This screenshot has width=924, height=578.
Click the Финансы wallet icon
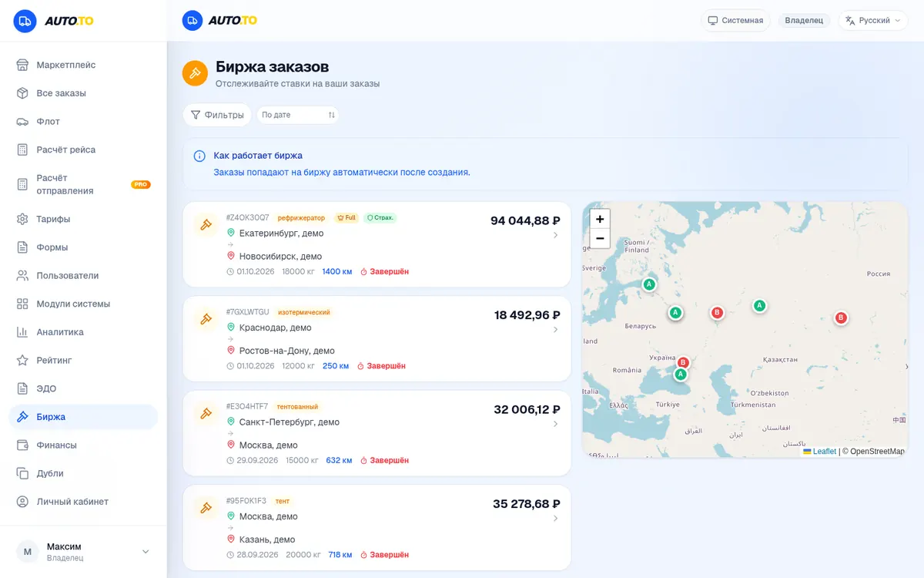point(22,445)
